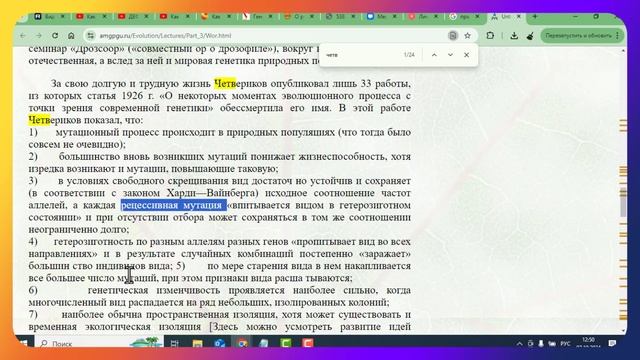Open the browser downloads
Screen dimensions: 640x360
pos(514,36)
